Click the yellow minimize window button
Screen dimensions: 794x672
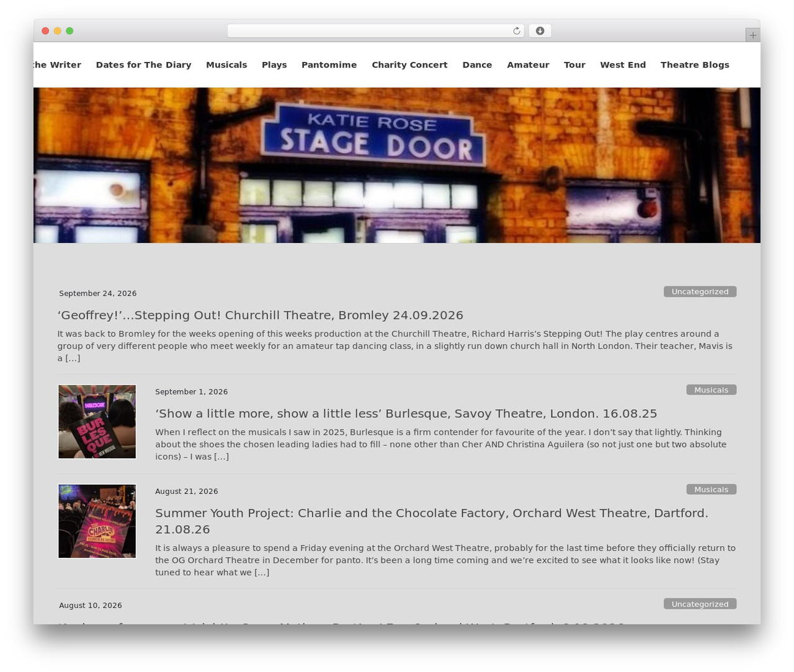coord(58,31)
